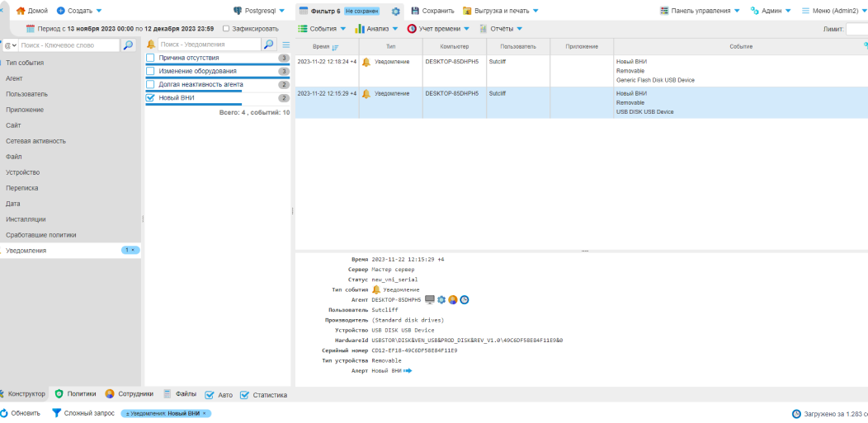
Task: Click the computer monitor icon beside agent DESKTOP-85DHPH5
Action: [x=430, y=299]
